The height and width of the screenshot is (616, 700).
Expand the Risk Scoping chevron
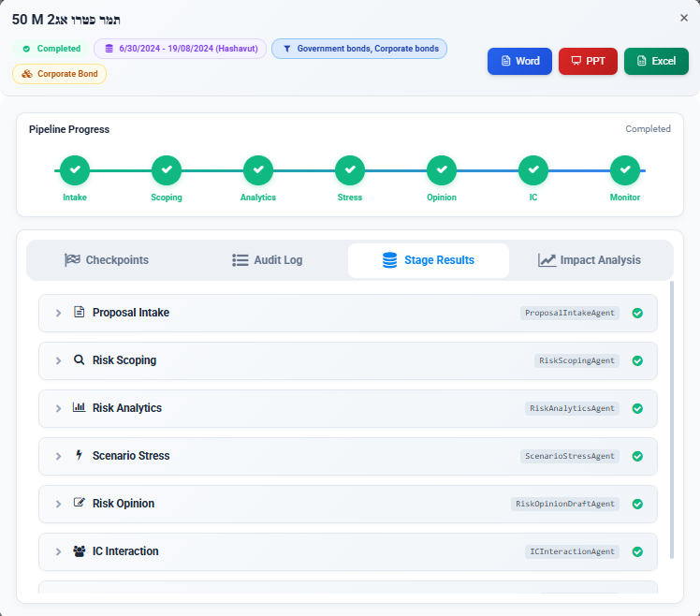58,361
